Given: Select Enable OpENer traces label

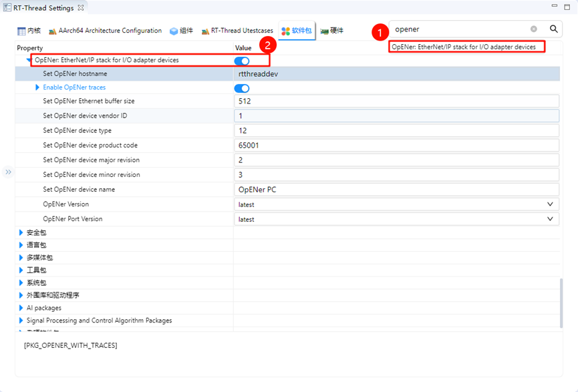Looking at the screenshot, I should tap(74, 87).
